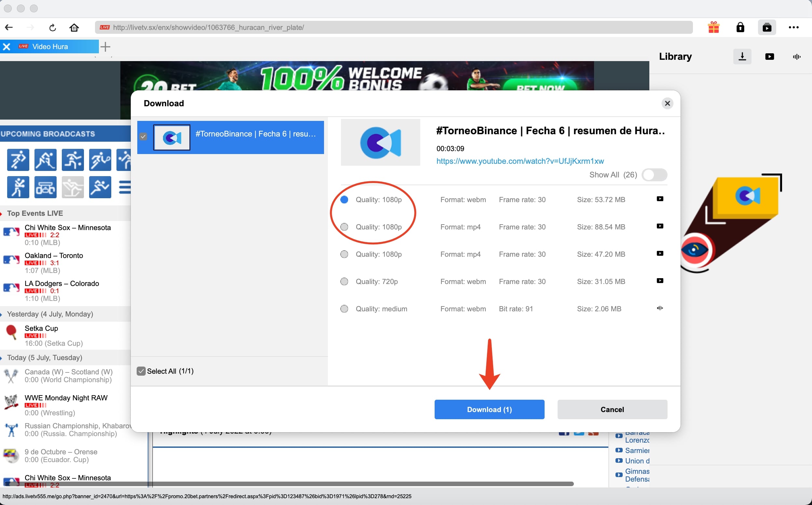The height and width of the screenshot is (505, 812).
Task: Click the gift box icon in toolbar
Action: (713, 27)
